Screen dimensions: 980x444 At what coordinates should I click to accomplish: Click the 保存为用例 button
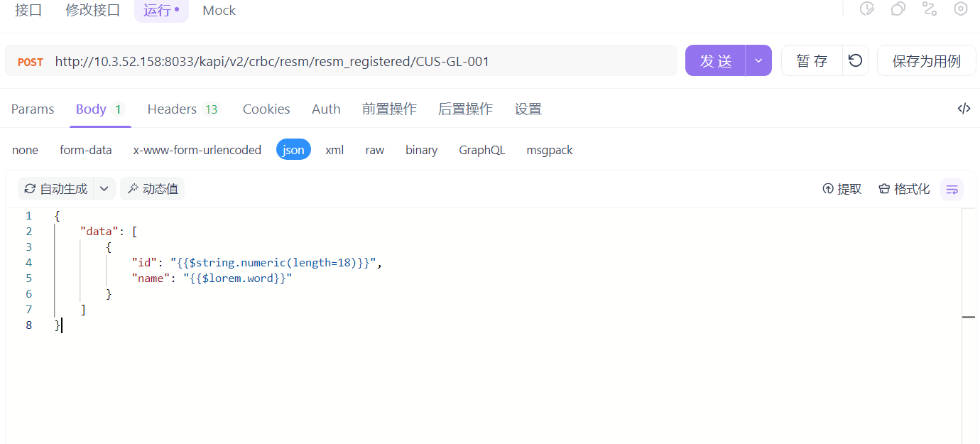coord(926,61)
